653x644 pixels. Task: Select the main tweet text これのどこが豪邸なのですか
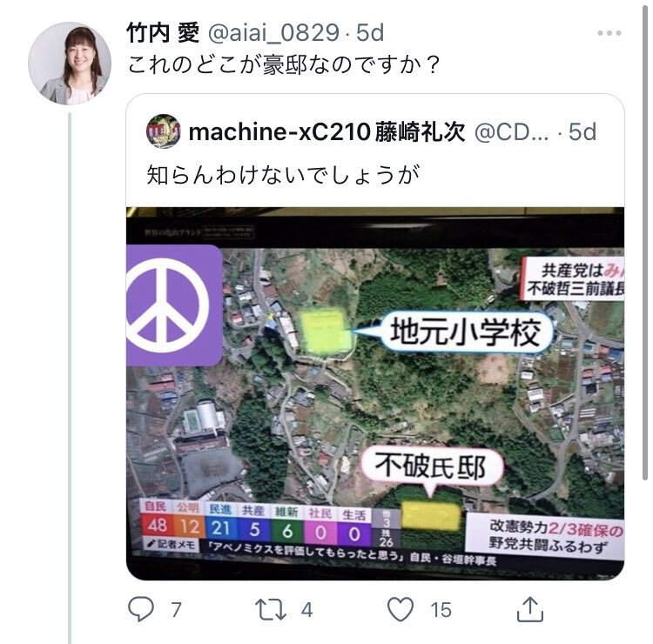point(283,65)
